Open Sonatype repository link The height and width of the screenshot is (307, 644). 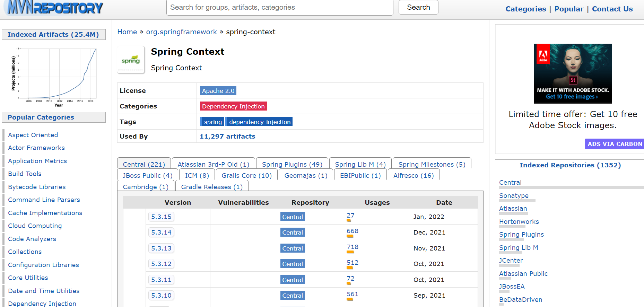514,196
